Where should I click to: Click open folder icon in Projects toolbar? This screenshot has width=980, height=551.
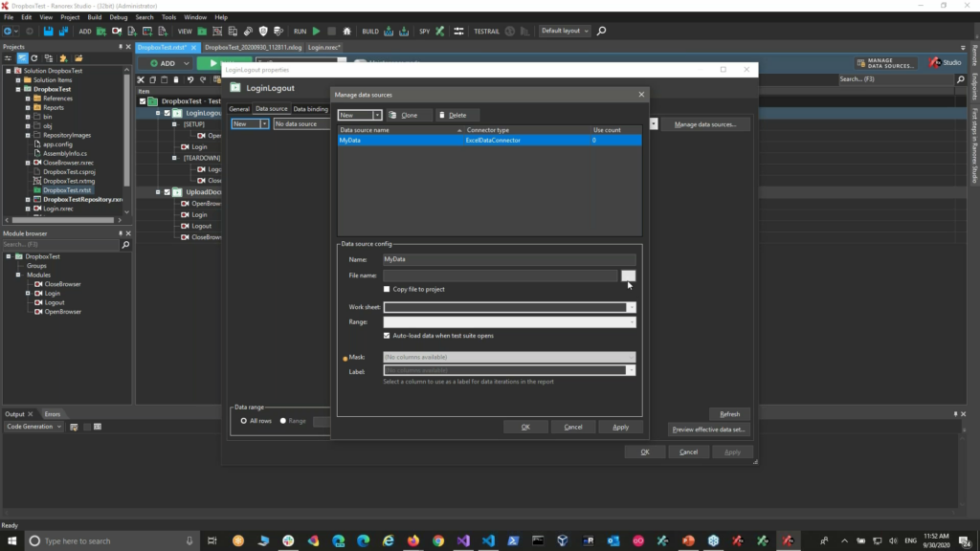coord(78,58)
